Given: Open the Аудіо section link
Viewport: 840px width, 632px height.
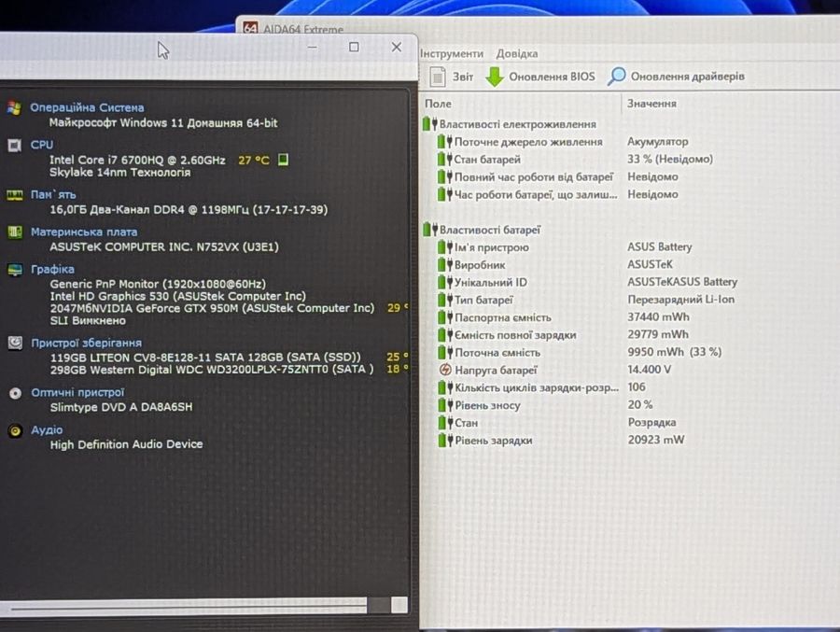Looking at the screenshot, I should pos(47,430).
